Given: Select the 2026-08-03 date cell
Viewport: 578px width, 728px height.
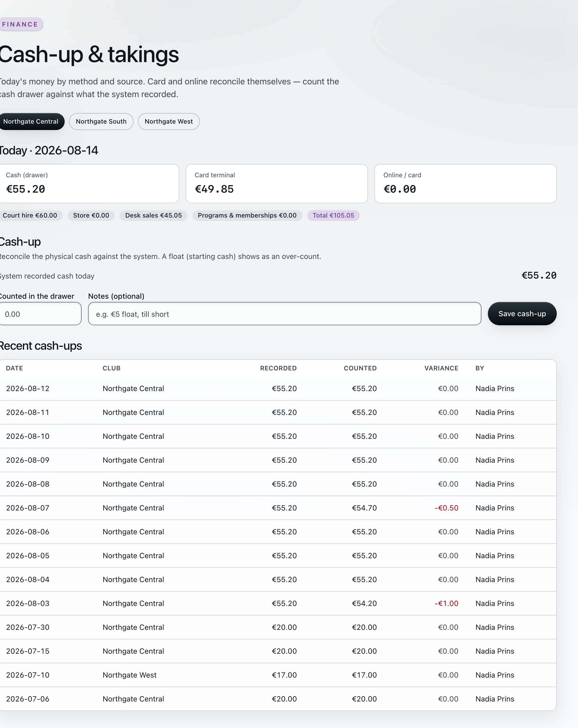Looking at the screenshot, I should coord(28,603).
